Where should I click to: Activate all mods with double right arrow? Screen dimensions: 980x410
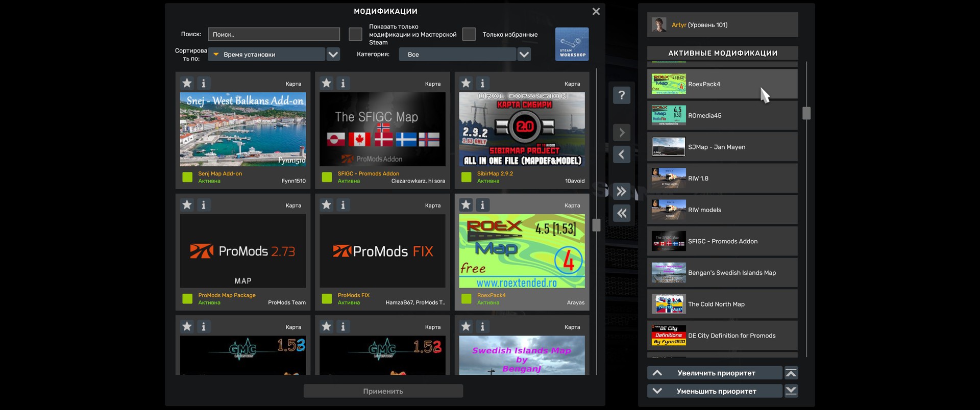(x=622, y=192)
